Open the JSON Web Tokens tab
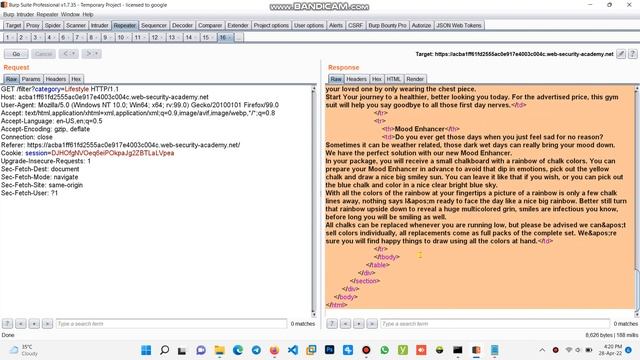 (459, 25)
